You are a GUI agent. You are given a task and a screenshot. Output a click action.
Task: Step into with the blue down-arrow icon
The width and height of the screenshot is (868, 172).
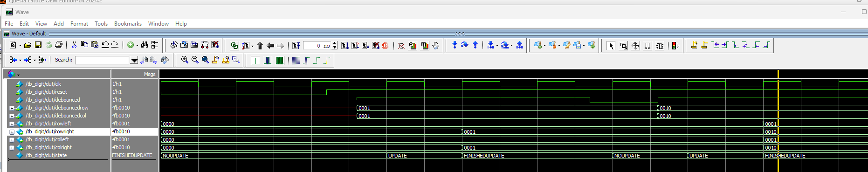point(455,45)
